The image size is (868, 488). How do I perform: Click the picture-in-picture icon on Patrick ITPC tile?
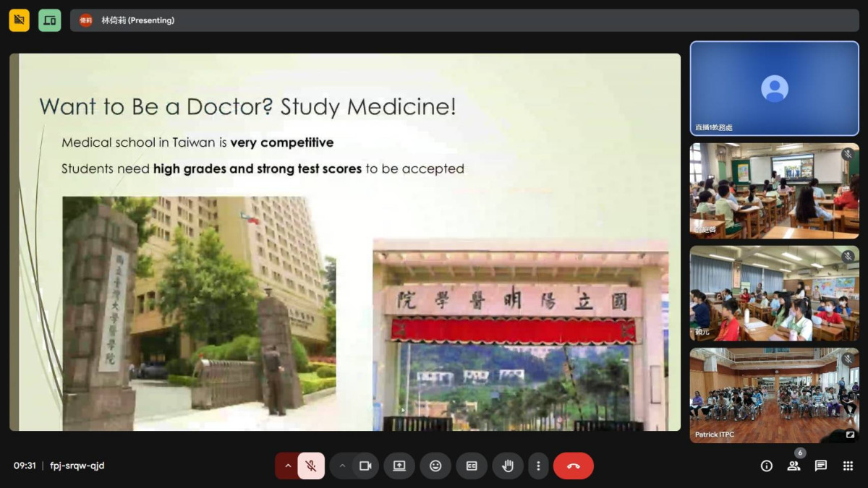850,435
